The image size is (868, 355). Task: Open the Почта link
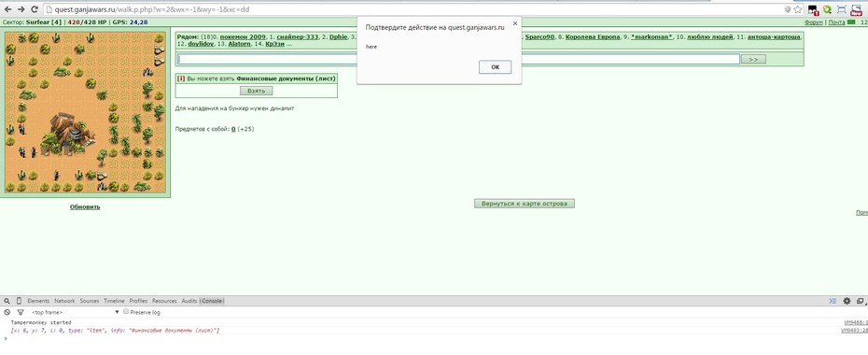836,22
